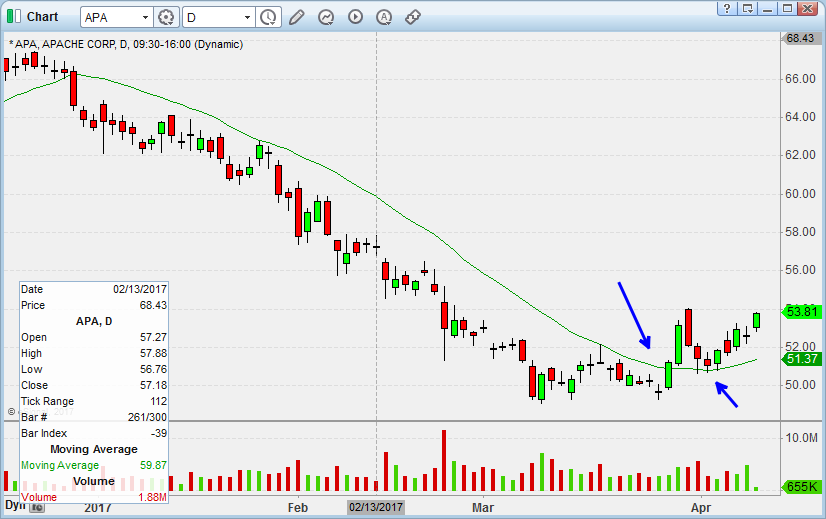Click the help question mark button
The height and width of the screenshot is (519, 826).
[727, 9]
